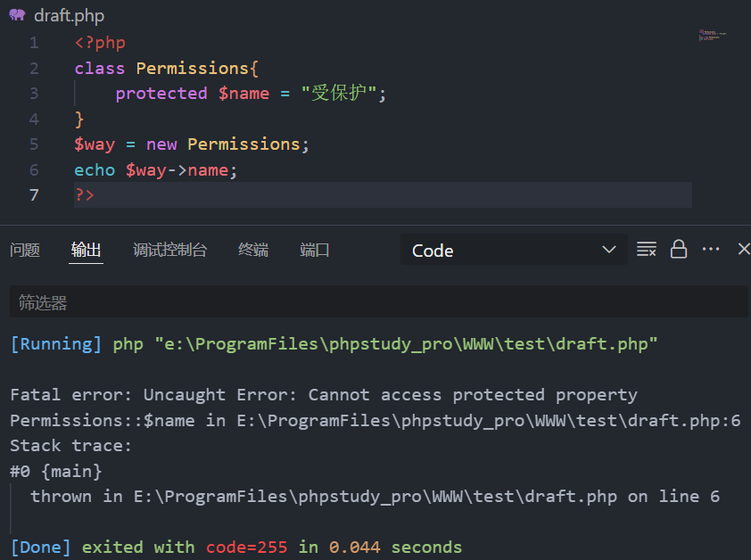Viewport: 751px width, 560px height.
Task: Toggle the output scroll lock icon
Action: click(x=678, y=249)
